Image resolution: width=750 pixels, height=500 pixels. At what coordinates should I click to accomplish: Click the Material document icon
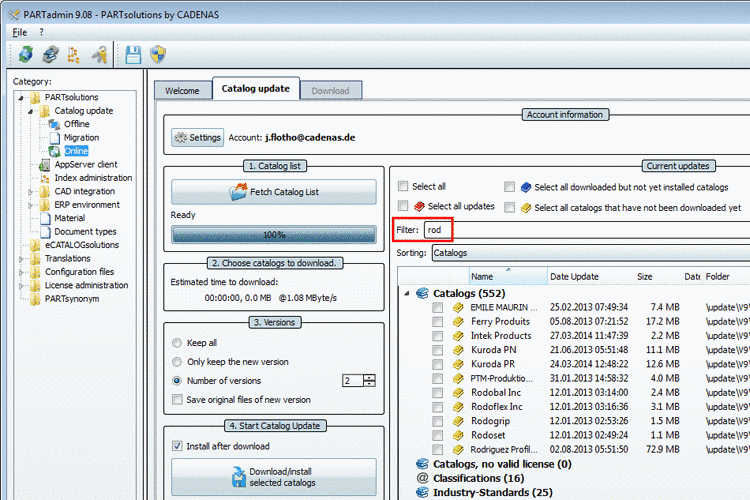point(45,218)
